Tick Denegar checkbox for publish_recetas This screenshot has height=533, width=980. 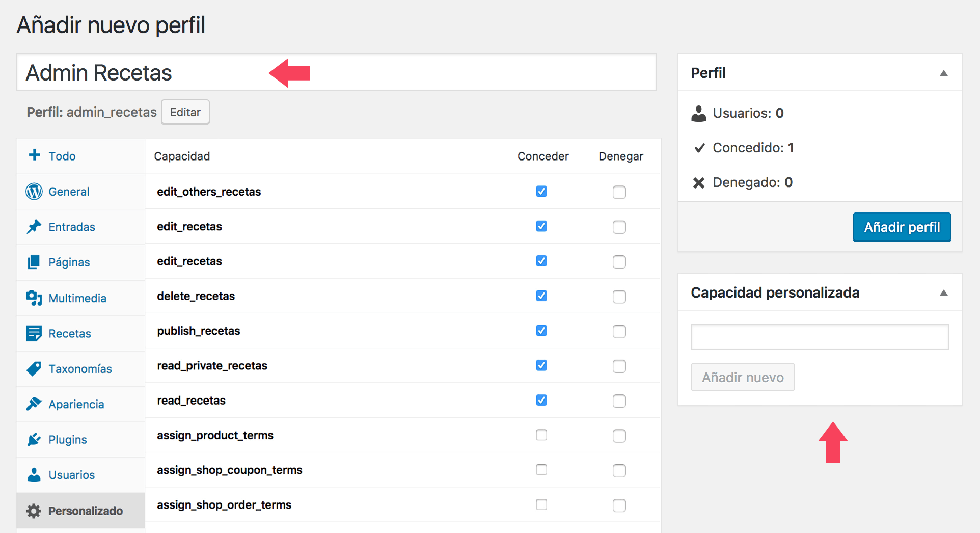click(x=619, y=331)
